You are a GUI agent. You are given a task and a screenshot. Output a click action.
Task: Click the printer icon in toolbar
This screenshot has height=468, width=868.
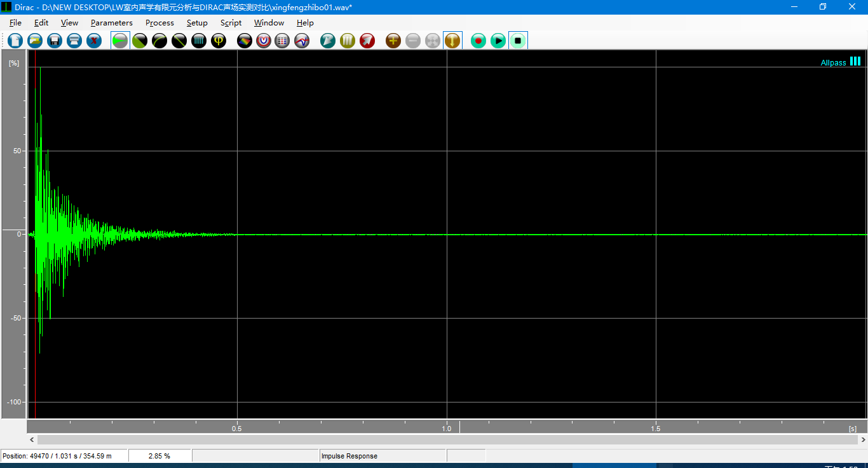point(74,41)
